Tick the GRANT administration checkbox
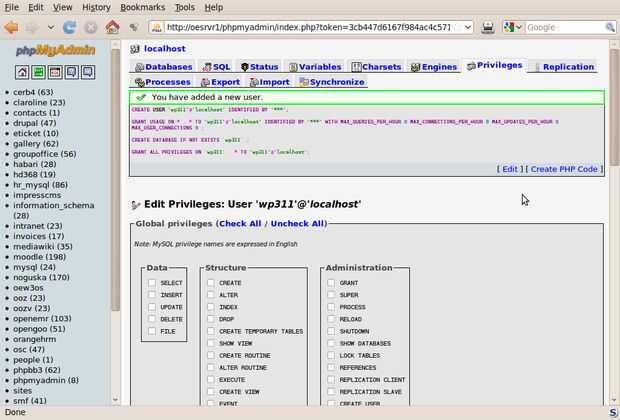620x420 pixels. tap(331, 283)
